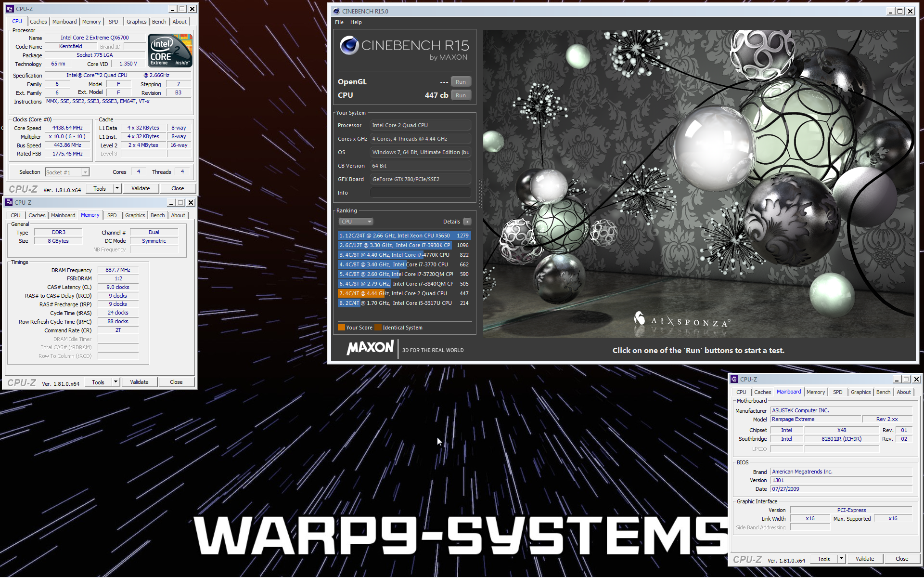The height and width of the screenshot is (578, 924).
Task: Click the orange Your Score legend swatch
Action: (x=341, y=328)
